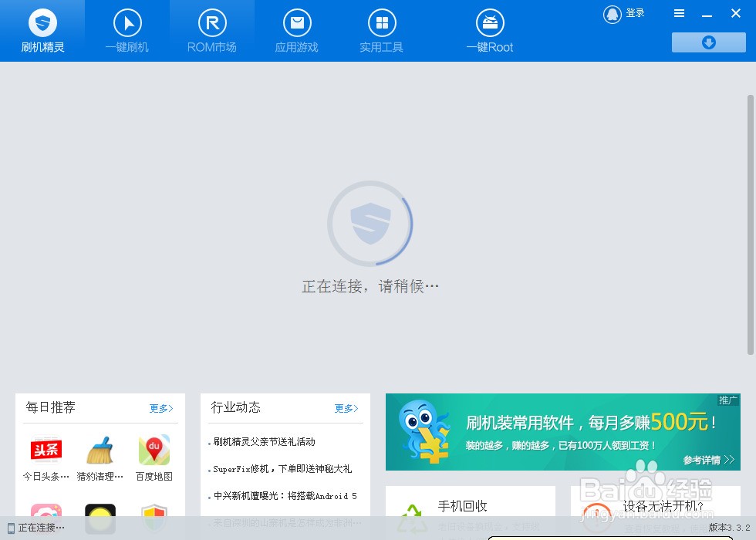Open the download manager arrow button
Screen dimensions: 756x540
coord(709,42)
